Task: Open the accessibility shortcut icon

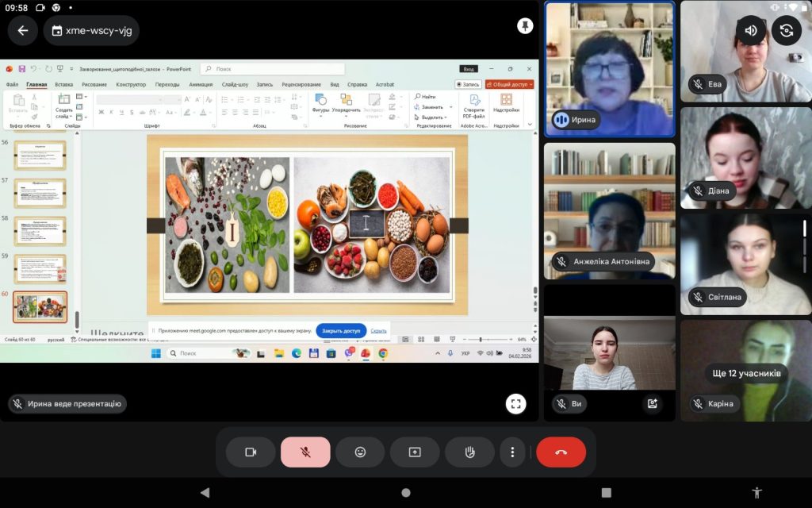Action: point(757,492)
